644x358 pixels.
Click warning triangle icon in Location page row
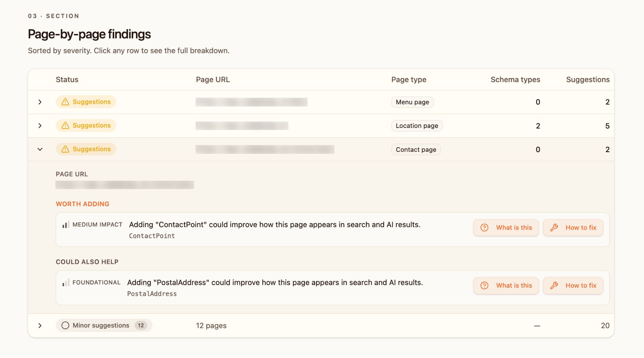tap(65, 125)
